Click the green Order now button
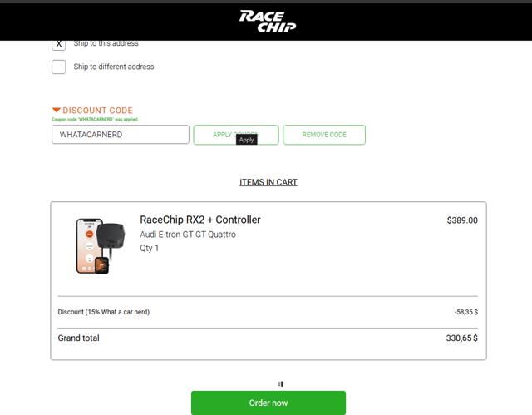Screen dimensions: 532x415 click(268, 403)
